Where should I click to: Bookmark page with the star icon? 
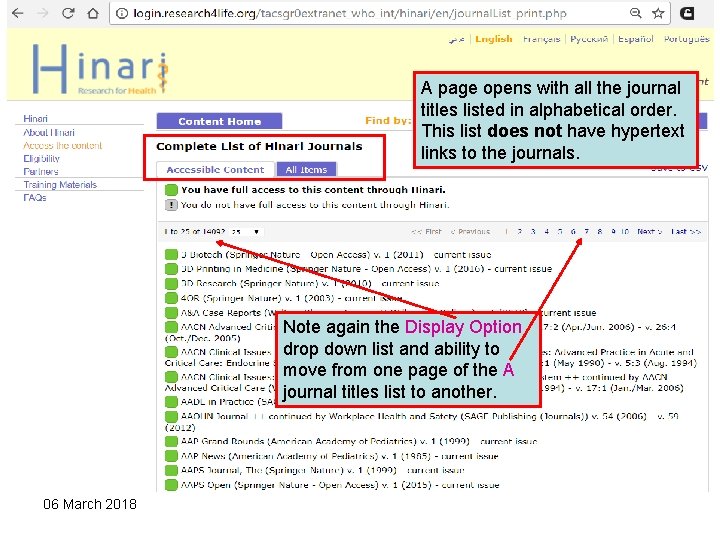coord(658,13)
